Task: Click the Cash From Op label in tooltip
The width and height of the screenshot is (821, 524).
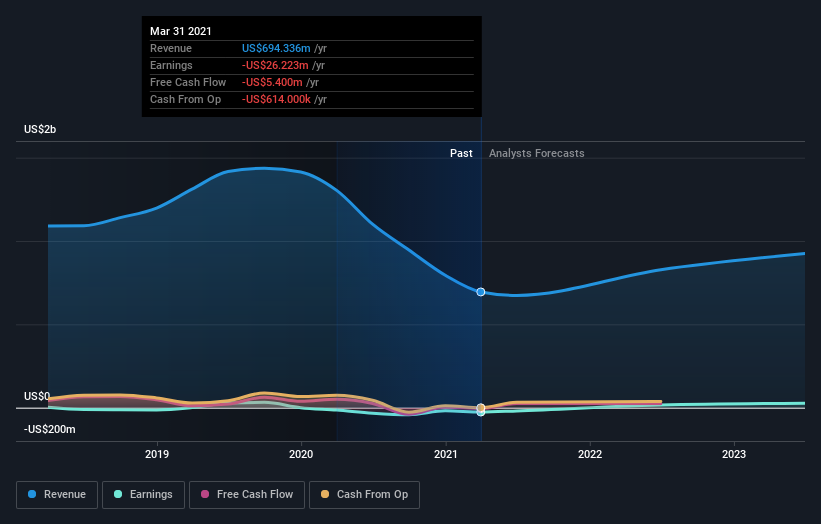Action: [185, 99]
